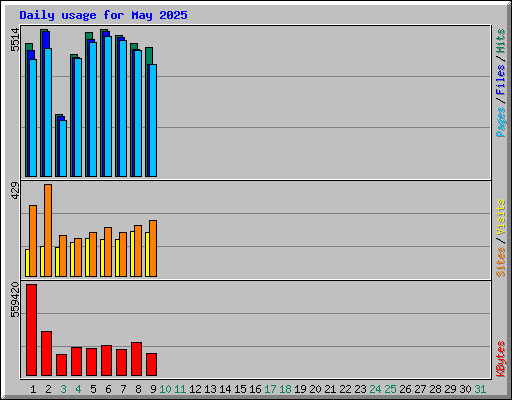Click the chart title 'Daily usage for May 2025'

pyautogui.click(x=103, y=15)
